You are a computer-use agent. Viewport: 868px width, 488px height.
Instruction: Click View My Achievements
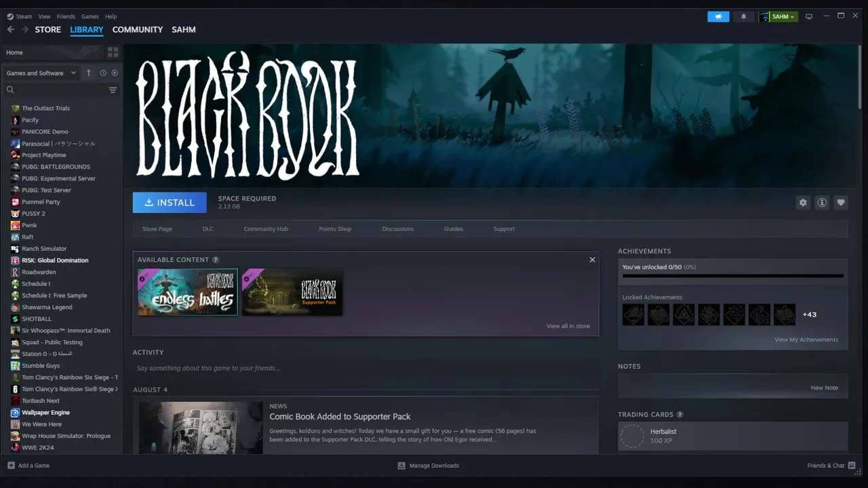(x=806, y=340)
